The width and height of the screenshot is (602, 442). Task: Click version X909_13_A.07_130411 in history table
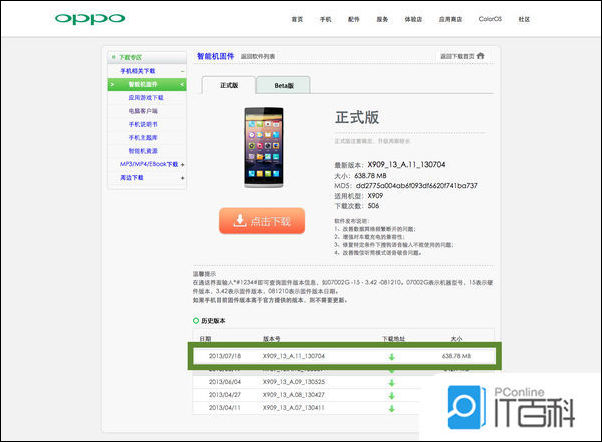294,407
